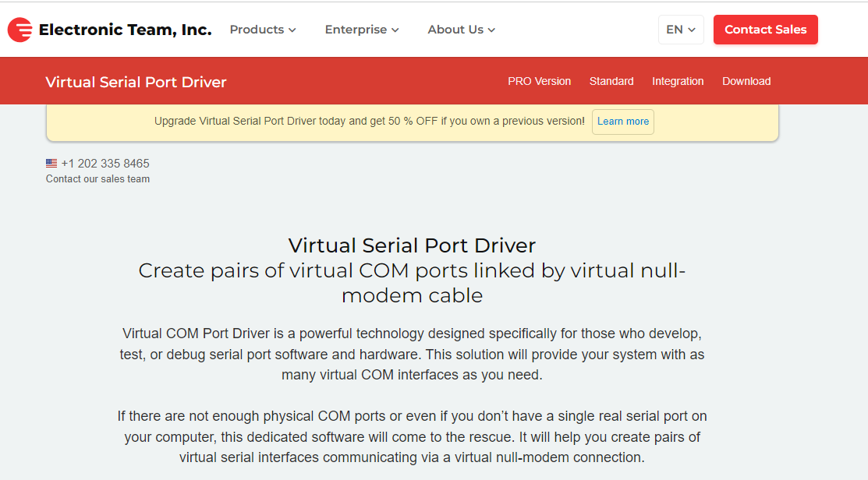The image size is (868, 480).
Task: Go to the Download tab
Action: point(746,81)
